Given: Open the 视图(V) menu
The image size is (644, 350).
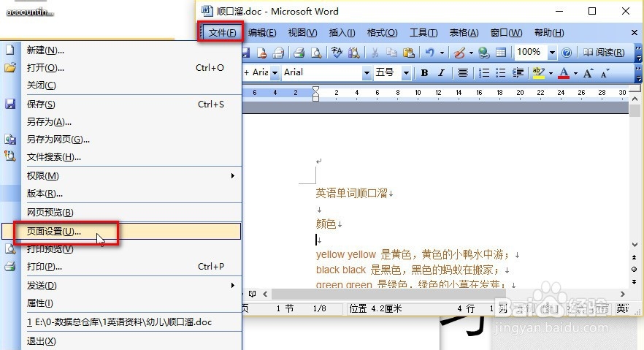Looking at the screenshot, I should 302,32.
